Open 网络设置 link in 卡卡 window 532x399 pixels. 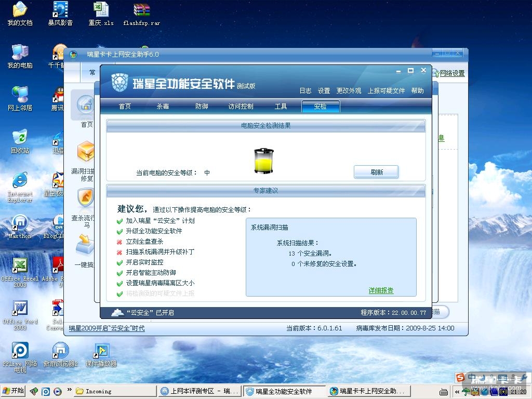(453, 73)
